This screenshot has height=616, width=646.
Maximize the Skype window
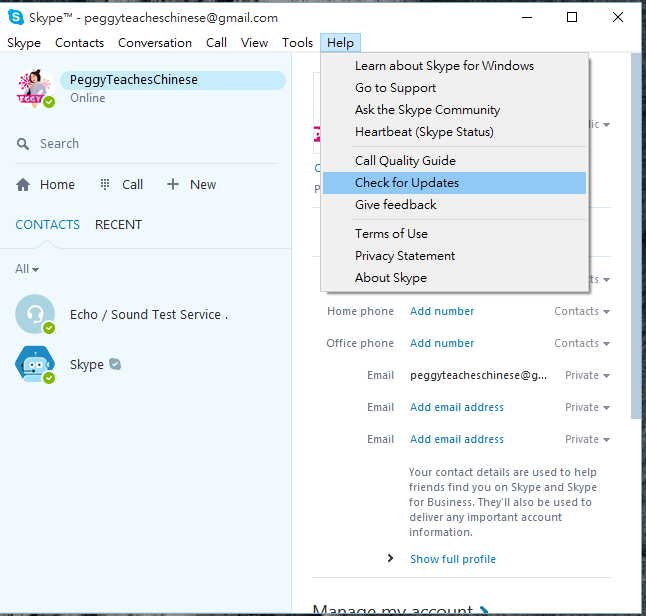572,17
